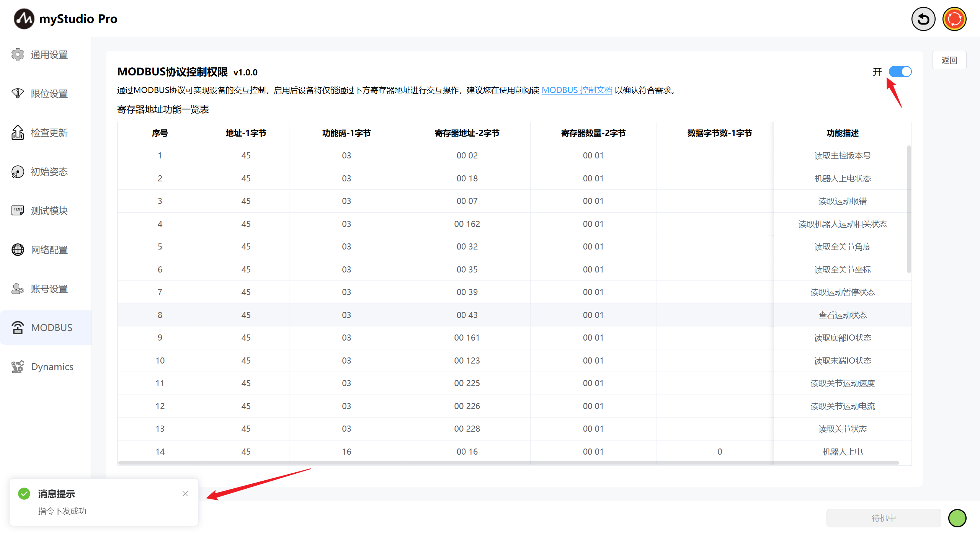Screen dimensions: 980x535
Task: Toggle the MODBUS control permission switch
Action: tap(900, 72)
